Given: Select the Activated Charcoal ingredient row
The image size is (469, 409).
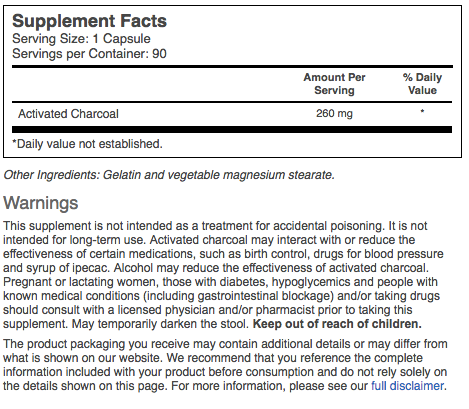Looking at the screenshot, I should click(232, 114).
